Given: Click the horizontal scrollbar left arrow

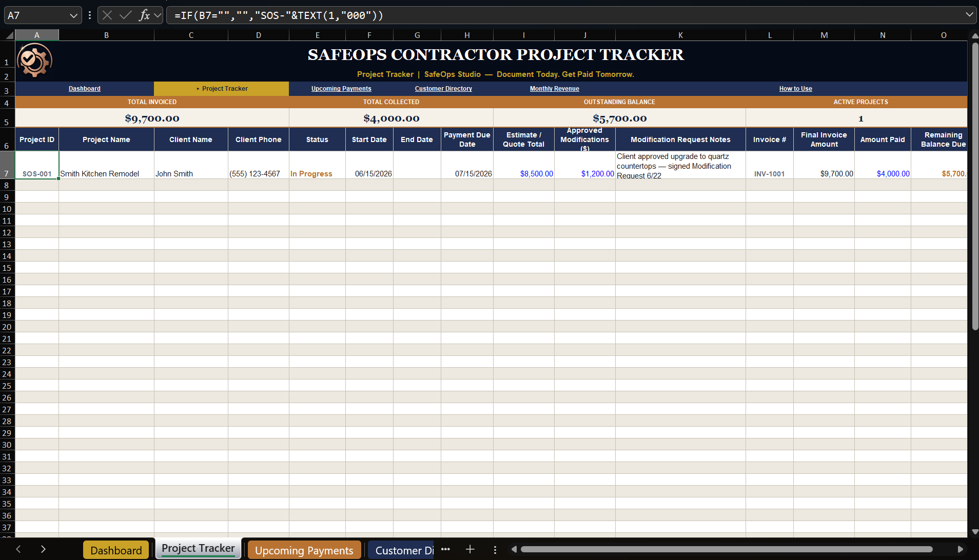Looking at the screenshot, I should pos(514,549).
